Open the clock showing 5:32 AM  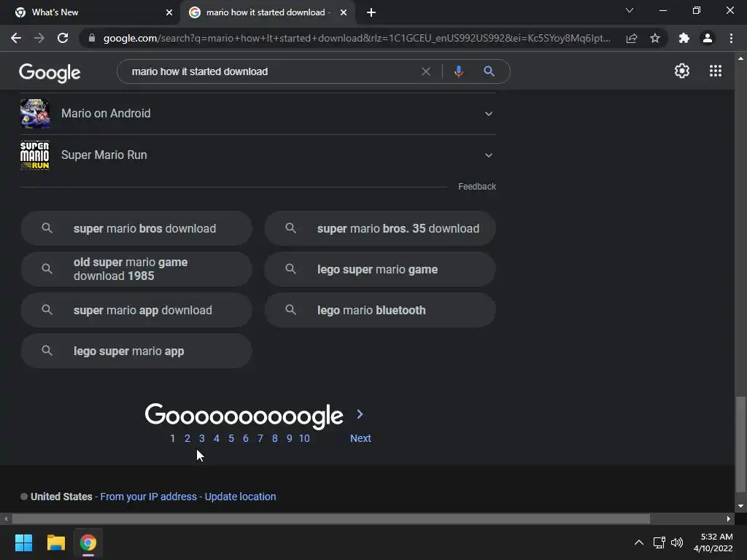713,542
